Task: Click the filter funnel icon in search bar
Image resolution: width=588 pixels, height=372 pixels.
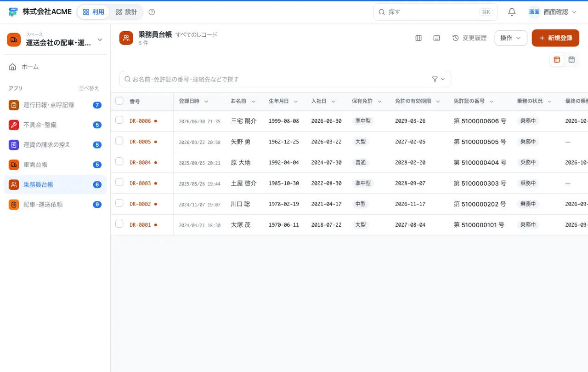Action: [435, 79]
